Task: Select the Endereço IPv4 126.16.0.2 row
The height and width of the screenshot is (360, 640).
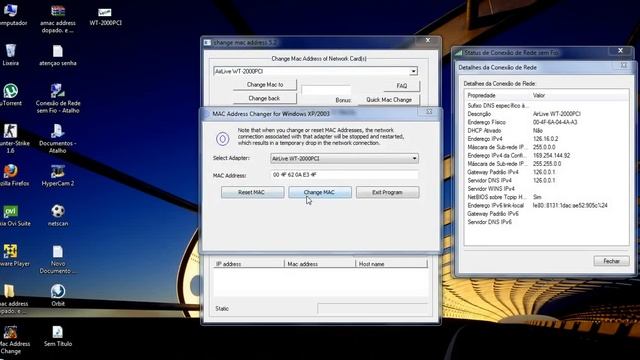Action: pyautogui.click(x=546, y=139)
